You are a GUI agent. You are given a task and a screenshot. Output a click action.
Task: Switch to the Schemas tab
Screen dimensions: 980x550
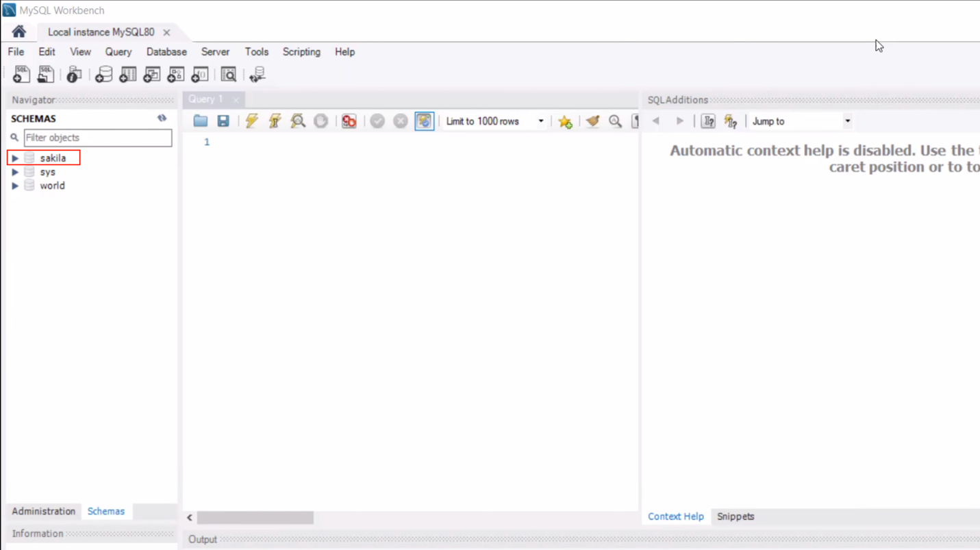coord(106,511)
